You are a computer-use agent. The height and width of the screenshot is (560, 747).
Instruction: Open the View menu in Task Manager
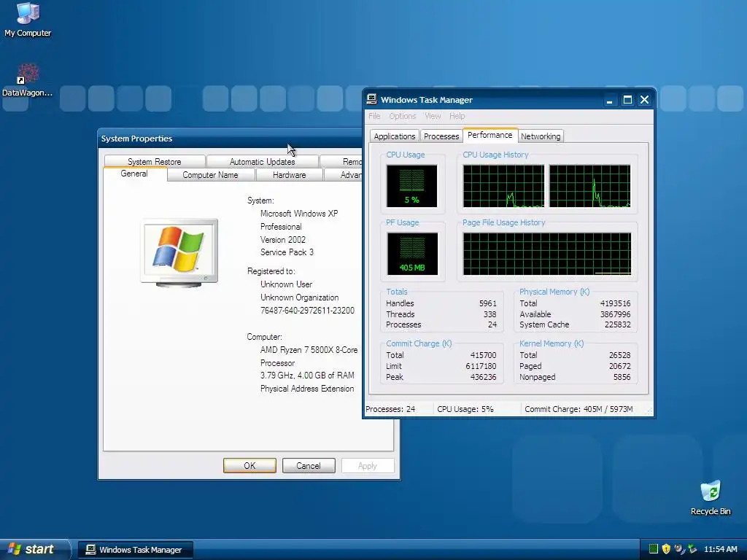433,116
